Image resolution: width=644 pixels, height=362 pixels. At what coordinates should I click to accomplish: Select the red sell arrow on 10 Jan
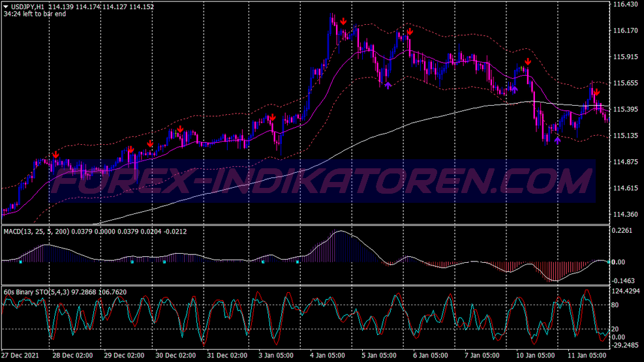coord(528,61)
